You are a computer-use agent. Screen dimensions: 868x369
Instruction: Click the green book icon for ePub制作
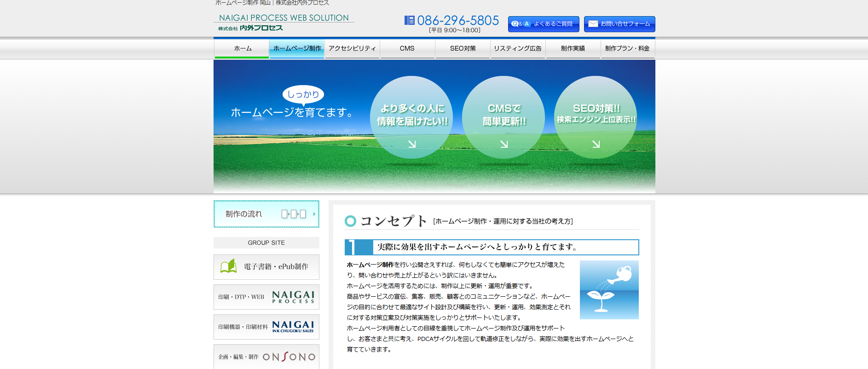pyautogui.click(x=228, y=266)
